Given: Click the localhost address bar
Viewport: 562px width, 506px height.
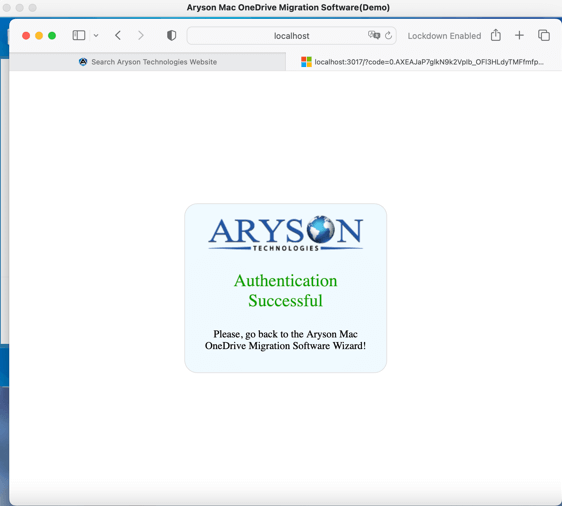Looking at the screenshot, I should [291, 36].
